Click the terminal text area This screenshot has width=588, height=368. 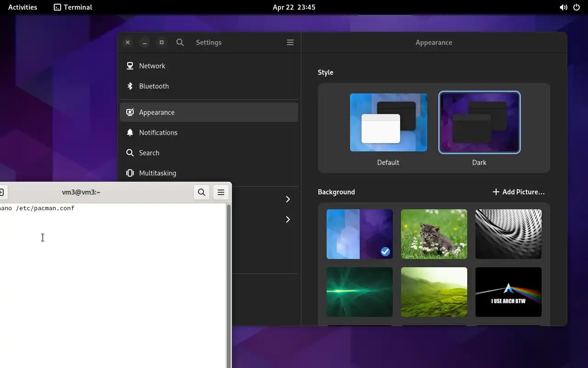(113, 285)
